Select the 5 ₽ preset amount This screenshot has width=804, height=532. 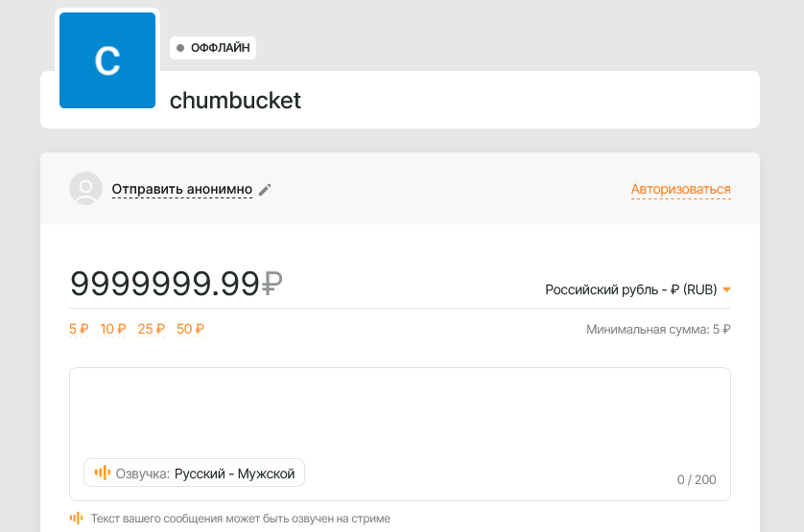79,329
